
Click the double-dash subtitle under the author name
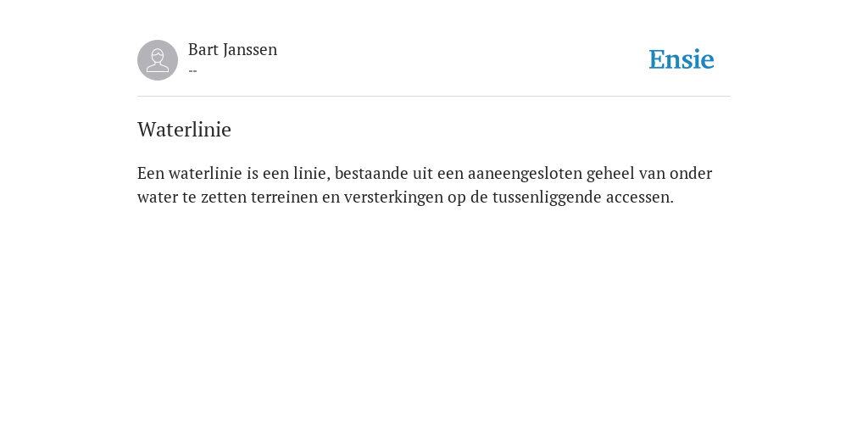click(192, 71)
